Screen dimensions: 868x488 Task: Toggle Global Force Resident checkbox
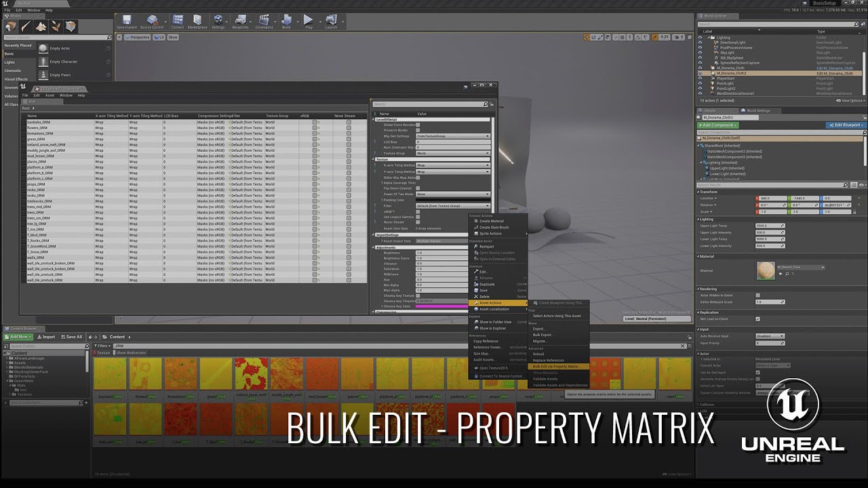(x=418, y=125)
